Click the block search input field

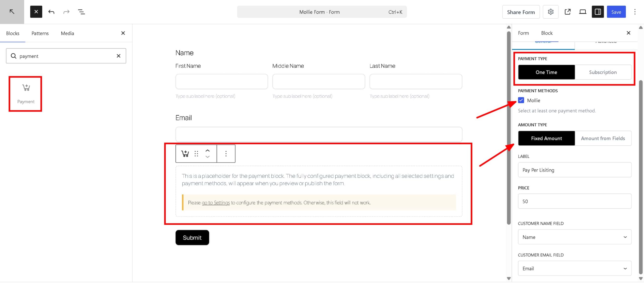pos(66,56)
